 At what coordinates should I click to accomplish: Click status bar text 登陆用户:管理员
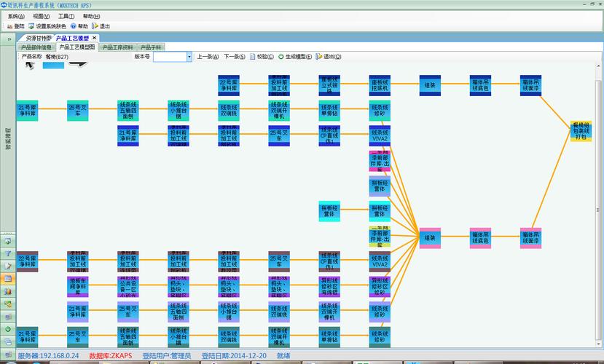click(x=167, y=356)
